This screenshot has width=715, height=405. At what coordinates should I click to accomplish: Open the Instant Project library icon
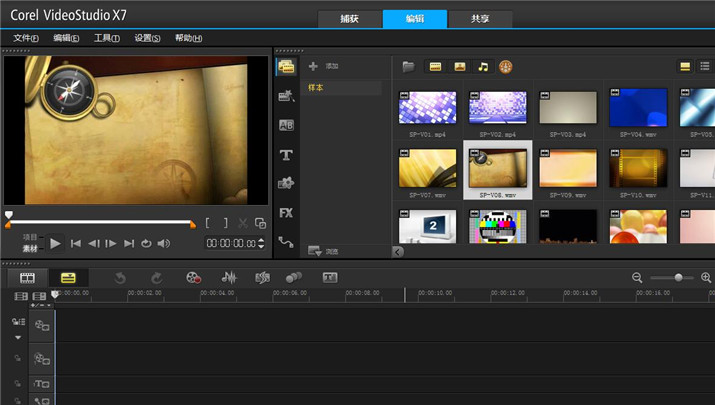(286, 96)
